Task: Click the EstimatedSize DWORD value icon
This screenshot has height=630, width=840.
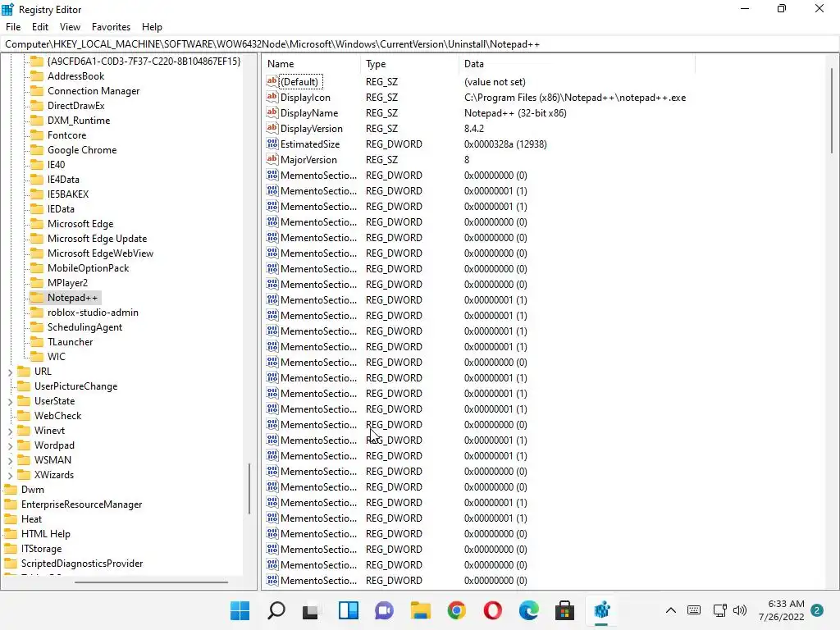Action: (272, 144)
